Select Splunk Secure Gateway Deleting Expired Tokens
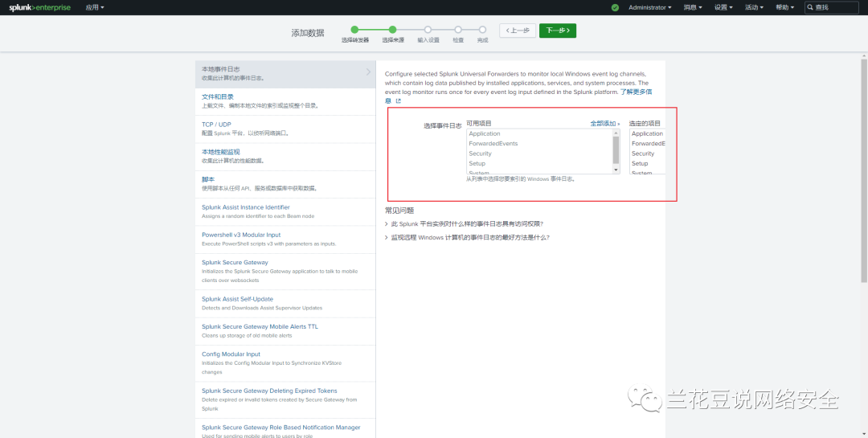868x438 pixels. (x=285, y=399)
